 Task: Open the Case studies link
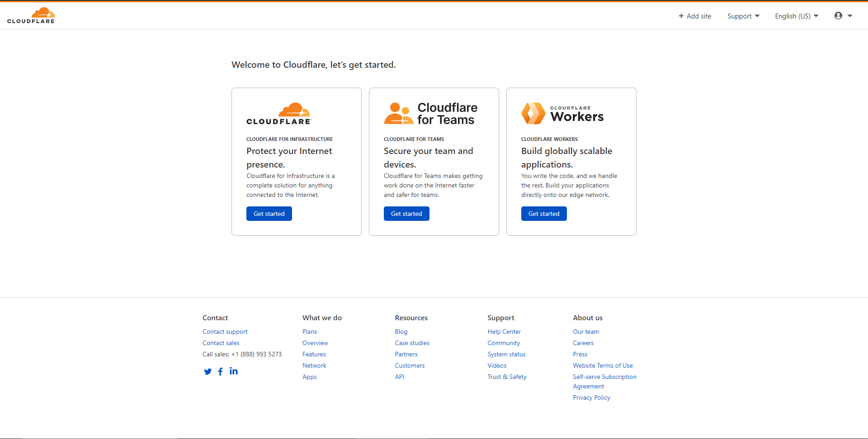412,343
